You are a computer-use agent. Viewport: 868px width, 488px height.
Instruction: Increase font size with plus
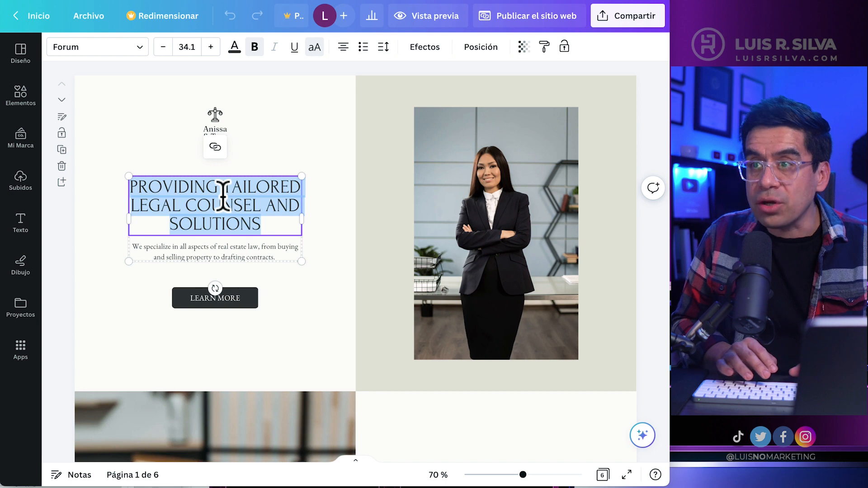coord(211,47)
